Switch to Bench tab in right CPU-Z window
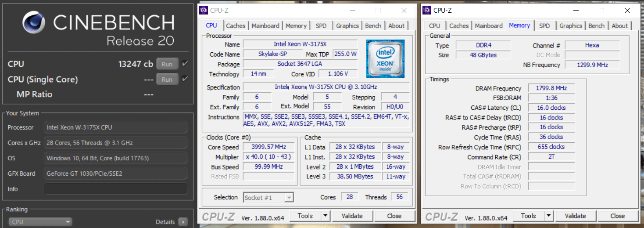 [x=597, y=26]
